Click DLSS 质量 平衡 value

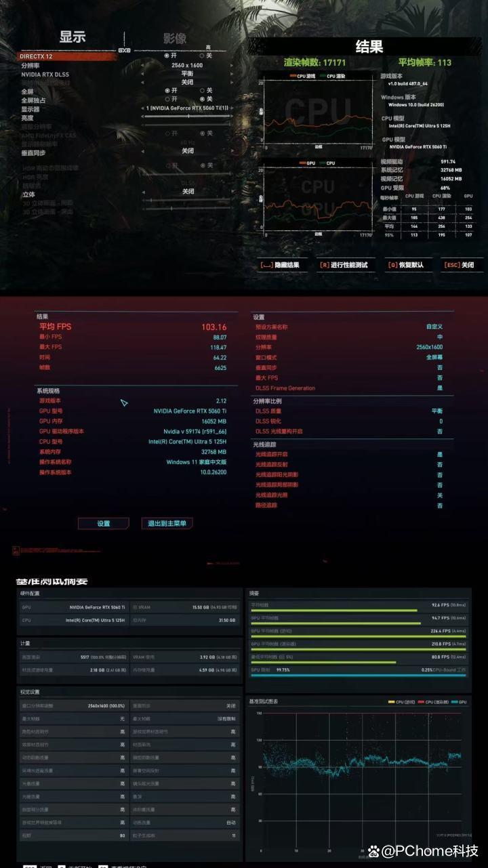pos(437,411)
